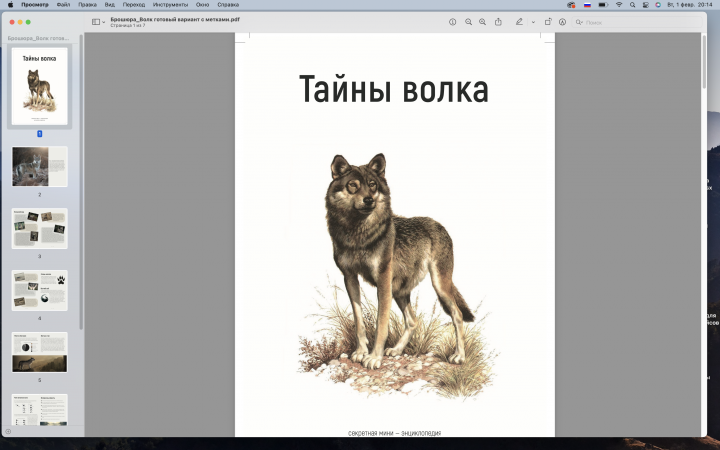Click the document title "Брошюра_Волк готовый вариант с метками.pdf"
720x450 pixels.
pyautogui.click(x=175, y=19)
